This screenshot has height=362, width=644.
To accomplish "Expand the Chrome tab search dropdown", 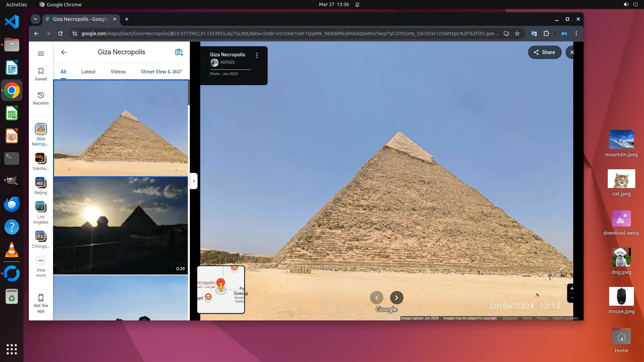I will click(36, 19).
